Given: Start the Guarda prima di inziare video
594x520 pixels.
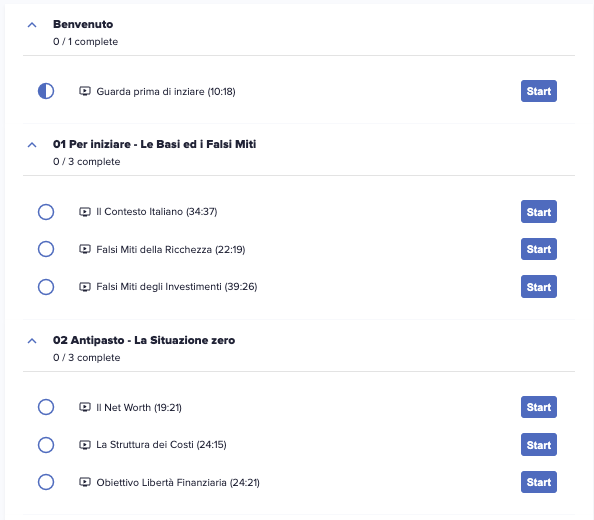Looking at the screenshot, I should 539,91.
